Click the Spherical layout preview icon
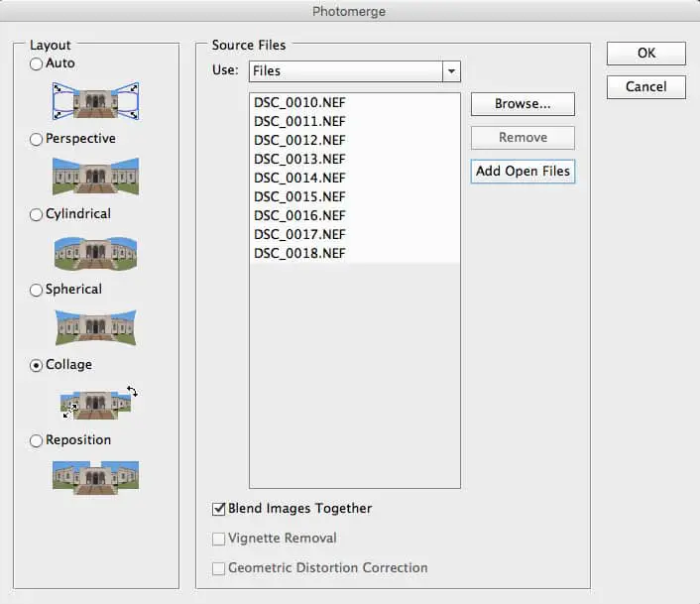 click(95, 326)
